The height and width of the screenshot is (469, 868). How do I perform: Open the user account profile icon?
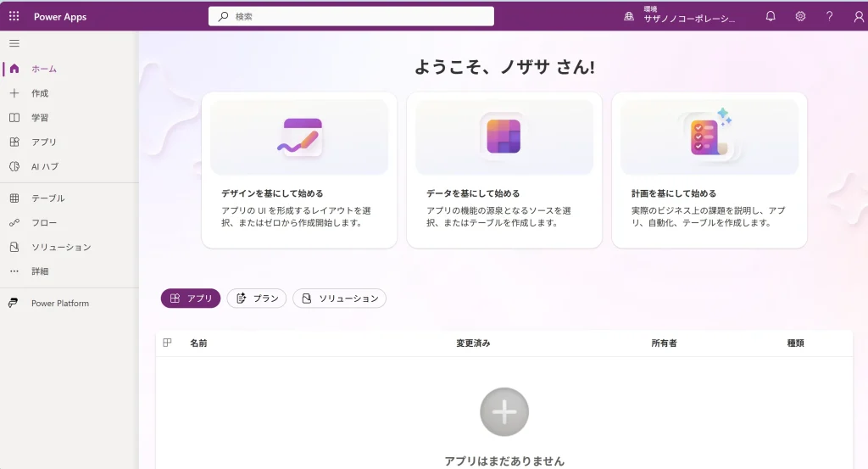[x=858, y=16]
